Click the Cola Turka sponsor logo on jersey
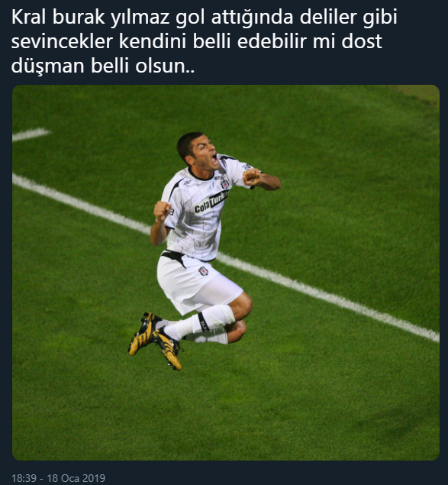Image resolution: width=448 pixels, height=485 pixels. click(211, 202)
